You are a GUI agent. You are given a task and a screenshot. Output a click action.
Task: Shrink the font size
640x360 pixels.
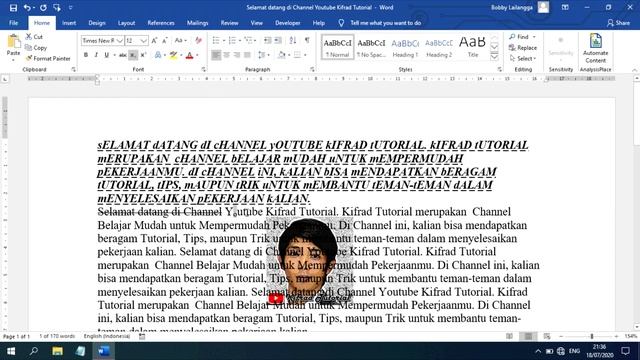(164, 40)
